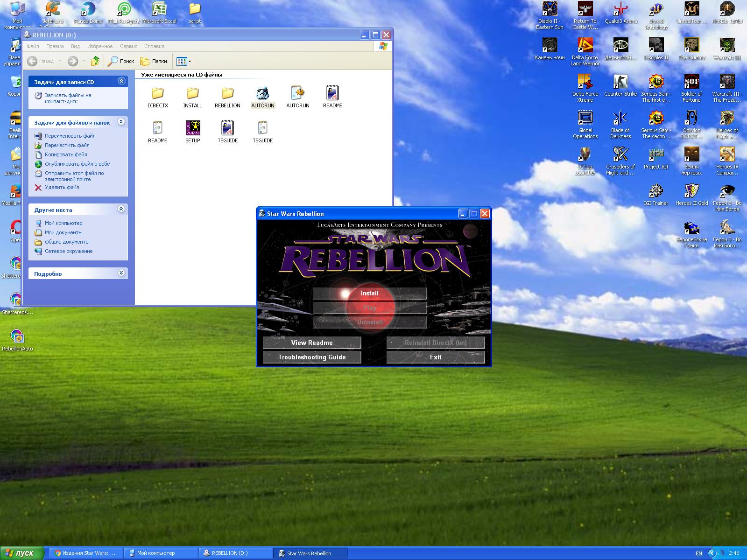Click the Up folder toolbar icon
The image size is (747, 560).
point(95,61)
